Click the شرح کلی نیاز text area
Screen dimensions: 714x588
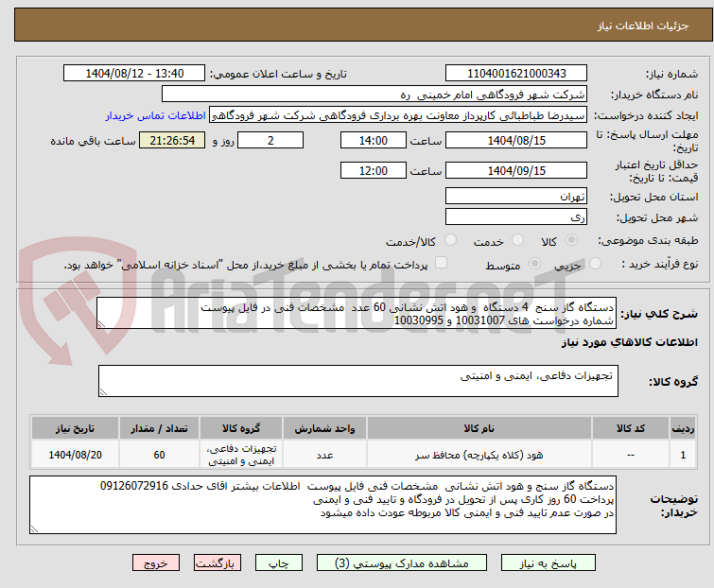click(357, 313)
